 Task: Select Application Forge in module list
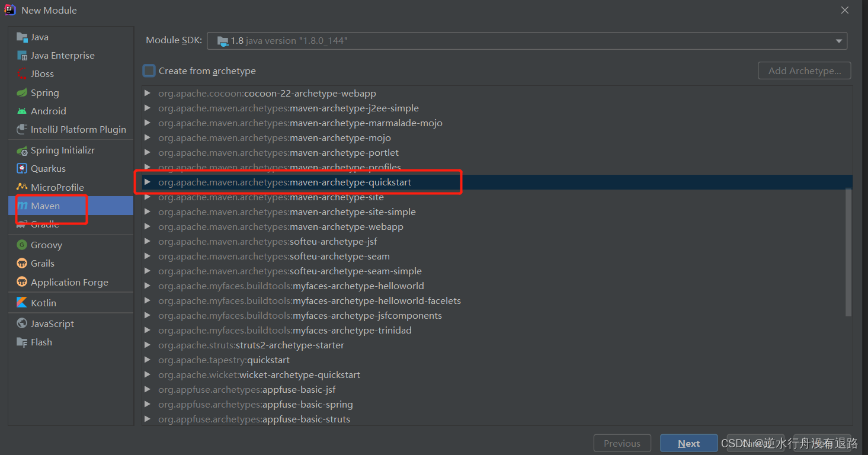click(71, 282)
